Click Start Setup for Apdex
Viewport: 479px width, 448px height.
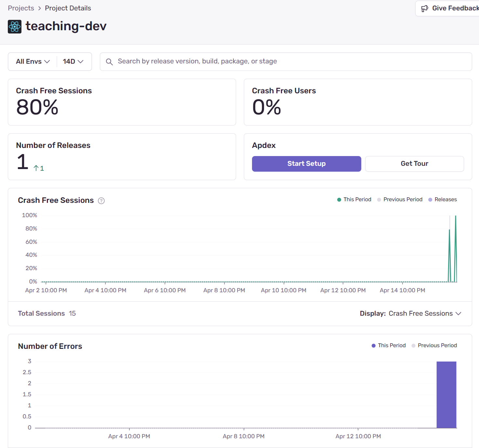pyautogui.click(x=306, y=164)
